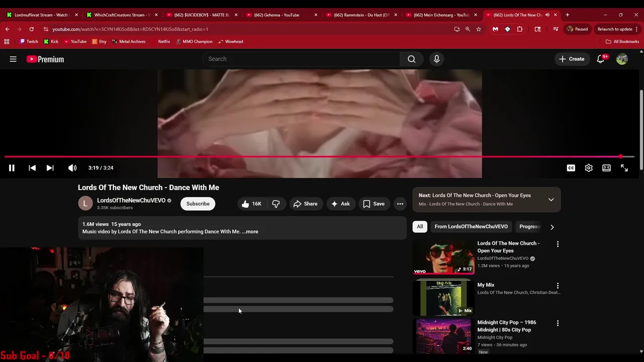Open options for Midnight City Pop video
Screen dimensions: 644x362
[x=557, y=323]
